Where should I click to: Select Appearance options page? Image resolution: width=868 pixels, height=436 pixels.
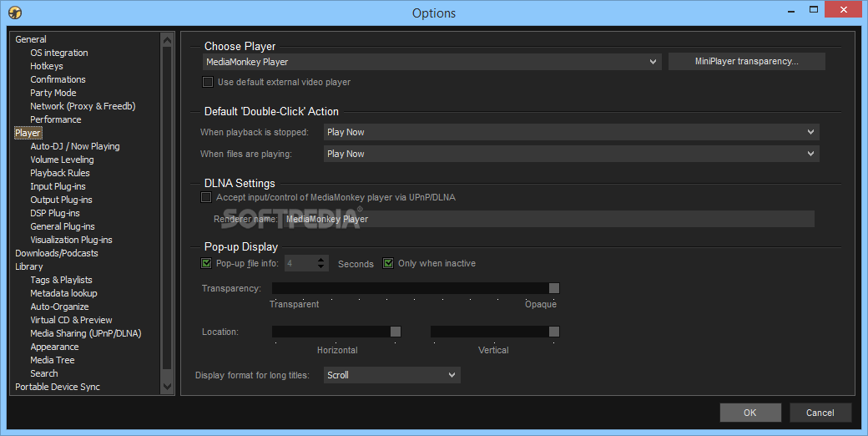(x=55, y=347)
